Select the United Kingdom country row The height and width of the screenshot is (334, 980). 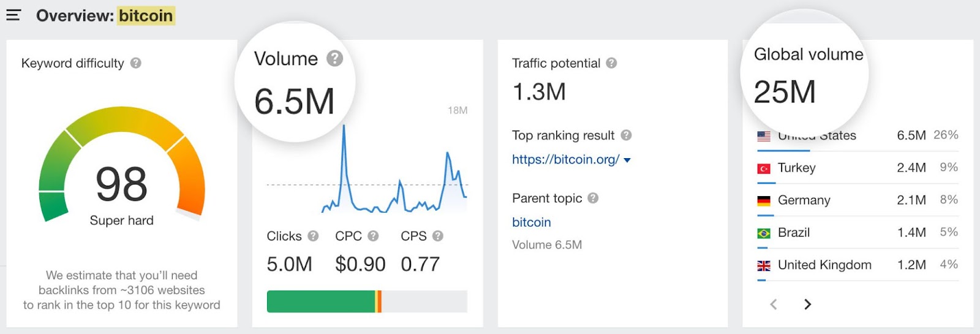[858, 265]
